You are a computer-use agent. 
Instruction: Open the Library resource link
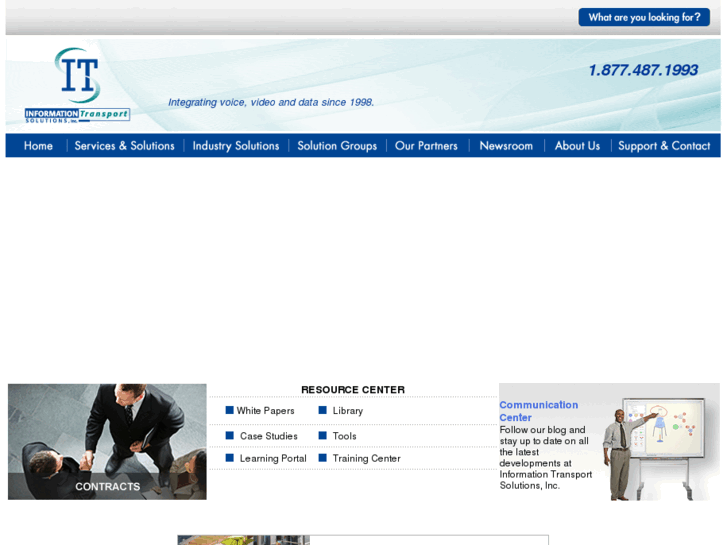click(348, 410)
